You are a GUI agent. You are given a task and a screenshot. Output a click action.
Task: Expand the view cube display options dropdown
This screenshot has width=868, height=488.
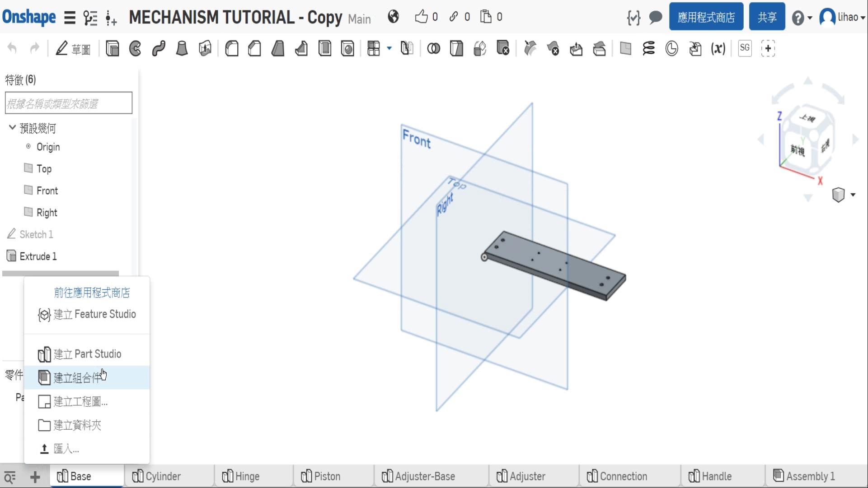853,195
